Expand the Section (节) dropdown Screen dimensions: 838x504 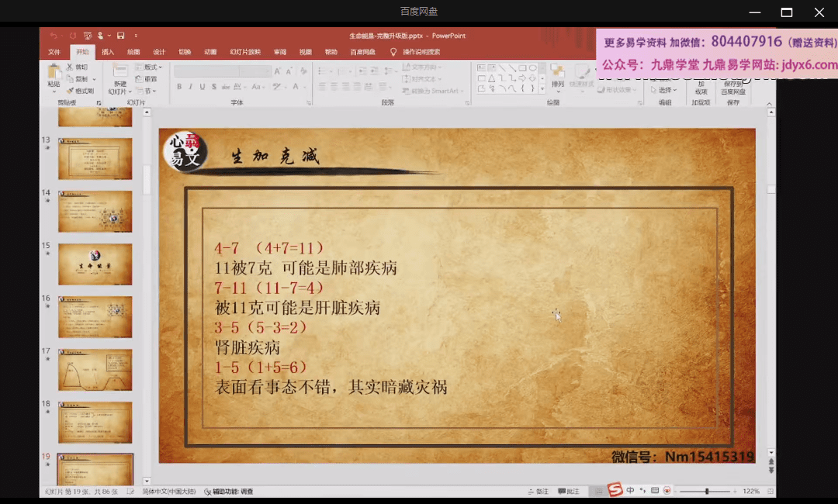click(149, 90)
